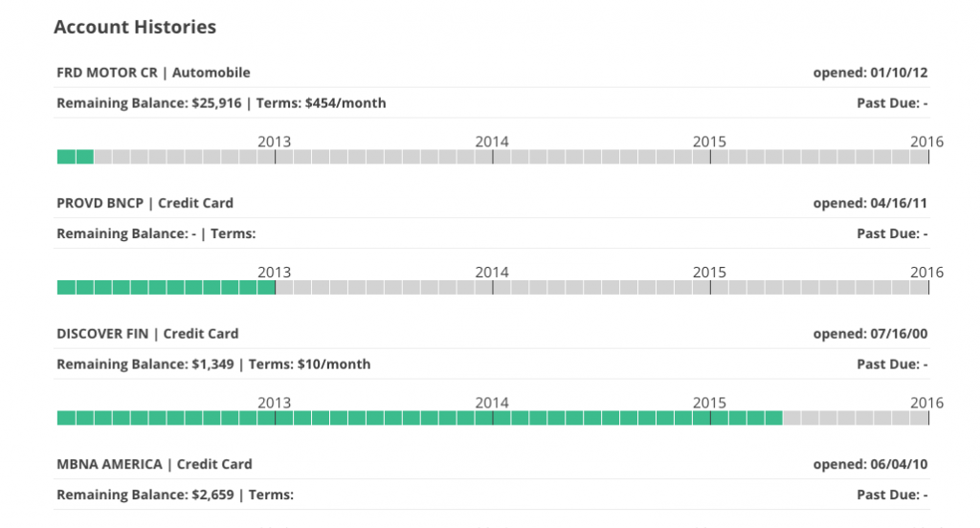Click the last green segment of DISCOVER FIN timeline

click(x=773, y=418)
